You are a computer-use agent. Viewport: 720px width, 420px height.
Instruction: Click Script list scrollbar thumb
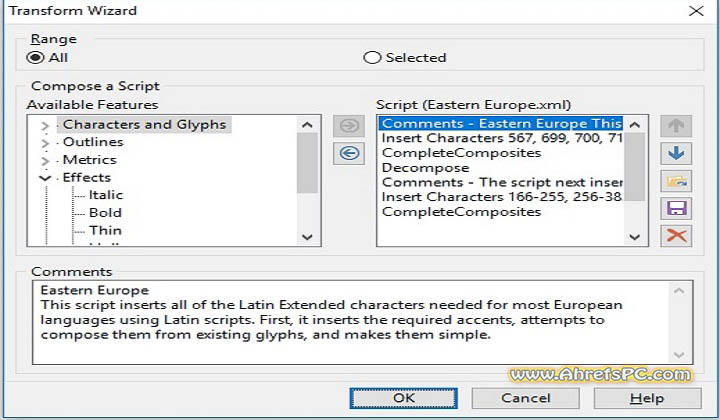[x=635, y=167]
